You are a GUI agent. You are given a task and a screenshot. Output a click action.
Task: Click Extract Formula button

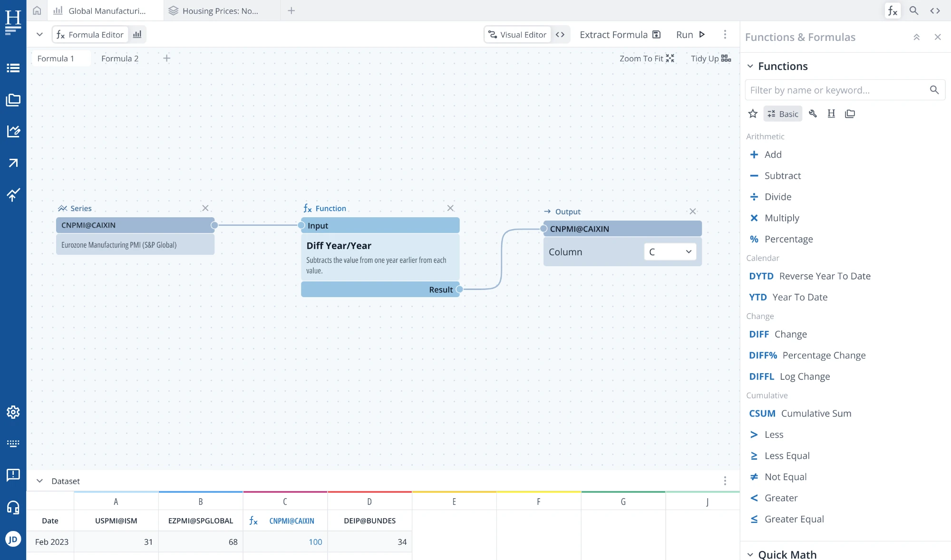[x=620, y=34]
